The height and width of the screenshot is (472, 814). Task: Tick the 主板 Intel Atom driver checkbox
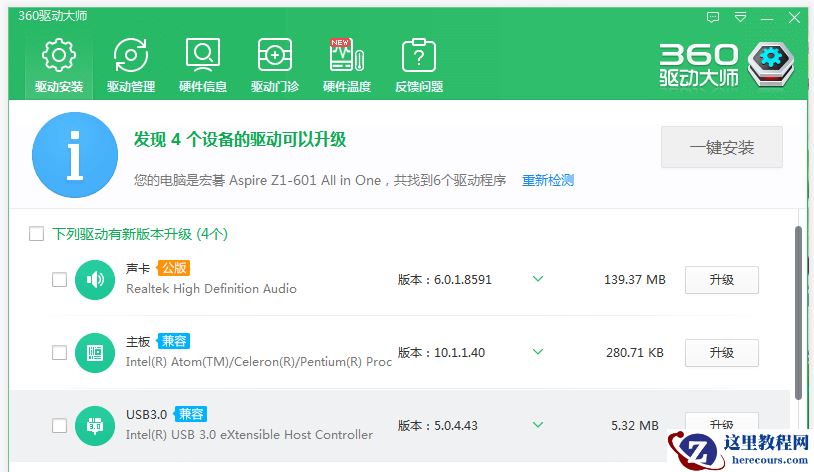59,353
